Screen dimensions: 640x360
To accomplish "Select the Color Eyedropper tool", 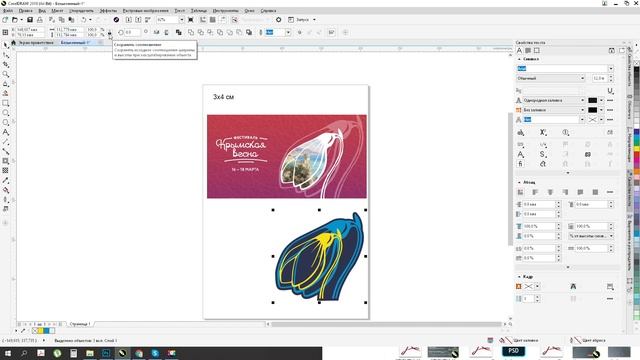I will [x=5, y=180].
